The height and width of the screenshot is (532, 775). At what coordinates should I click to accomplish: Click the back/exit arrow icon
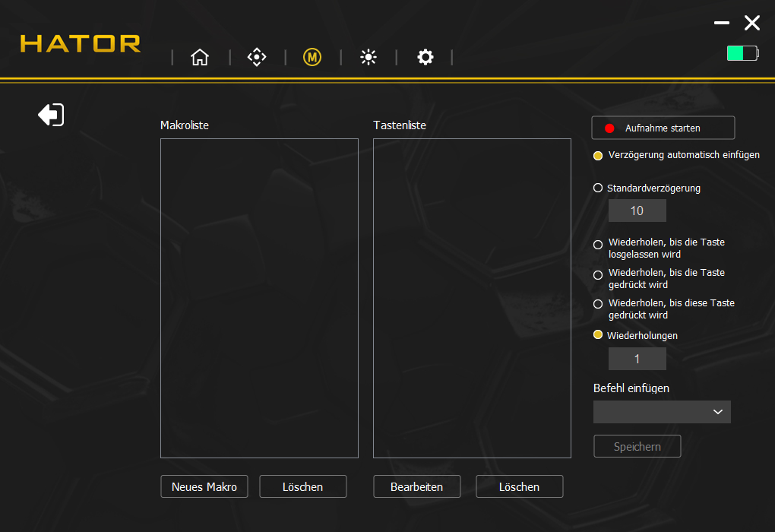51,115
